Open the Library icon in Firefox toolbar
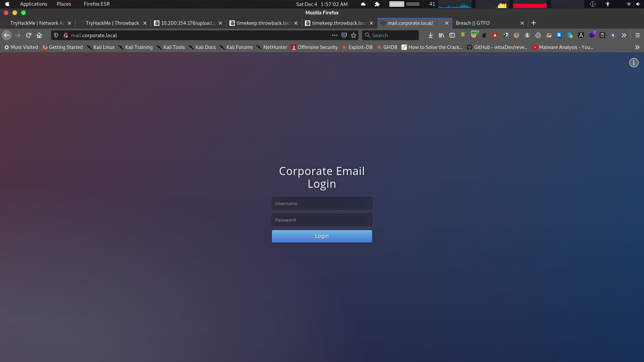Screen dimensions: 644x362 coord(441,35)
